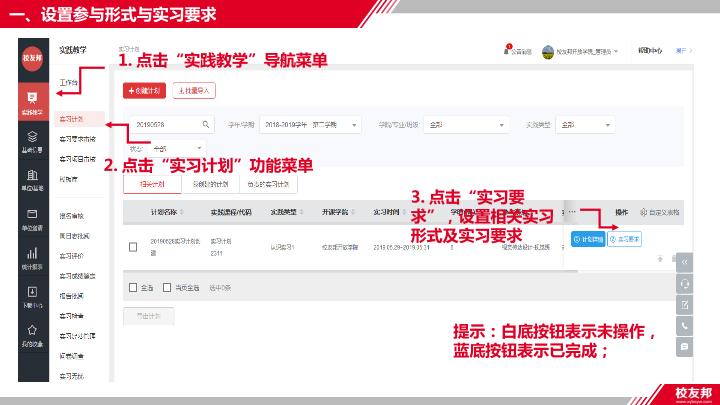Click the phone icon in right floating bar

point(685,325)
